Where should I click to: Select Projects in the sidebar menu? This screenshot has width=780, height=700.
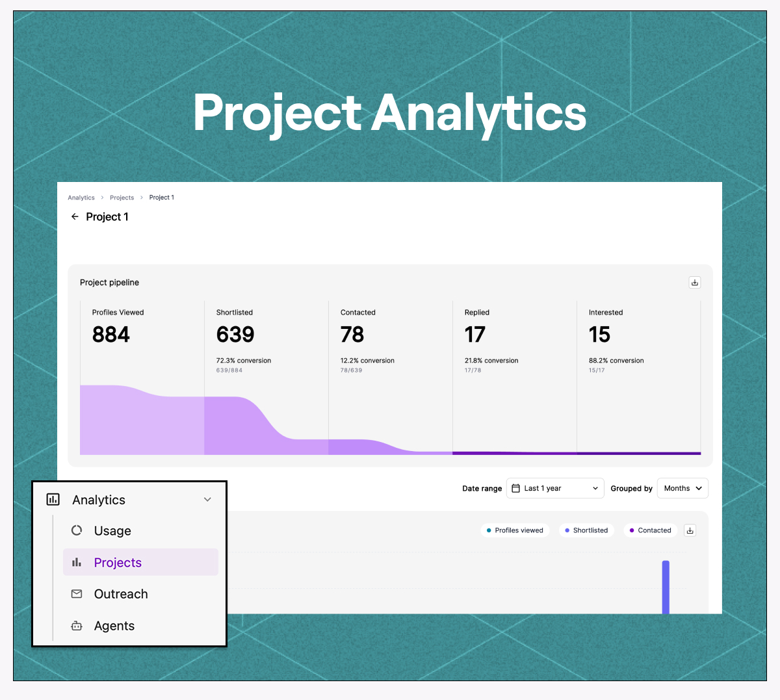[x=140, y=562]
